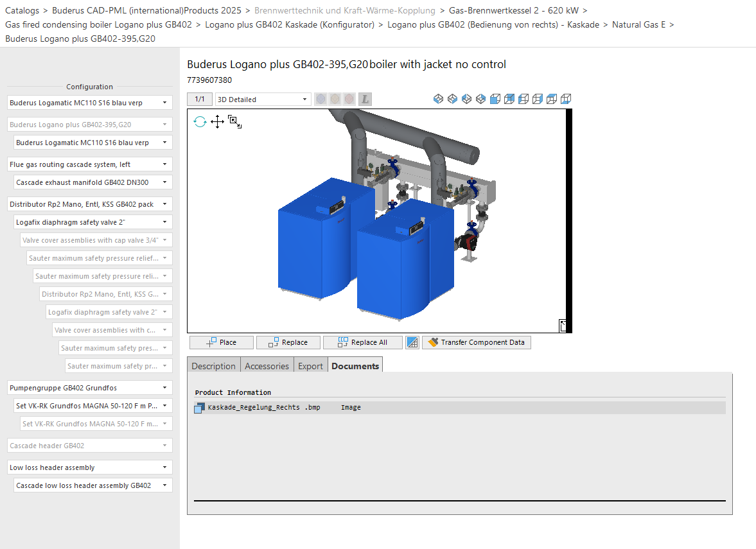756x549 pixels.
Task: Click the Replace All button
Action: tap(362, 342)
